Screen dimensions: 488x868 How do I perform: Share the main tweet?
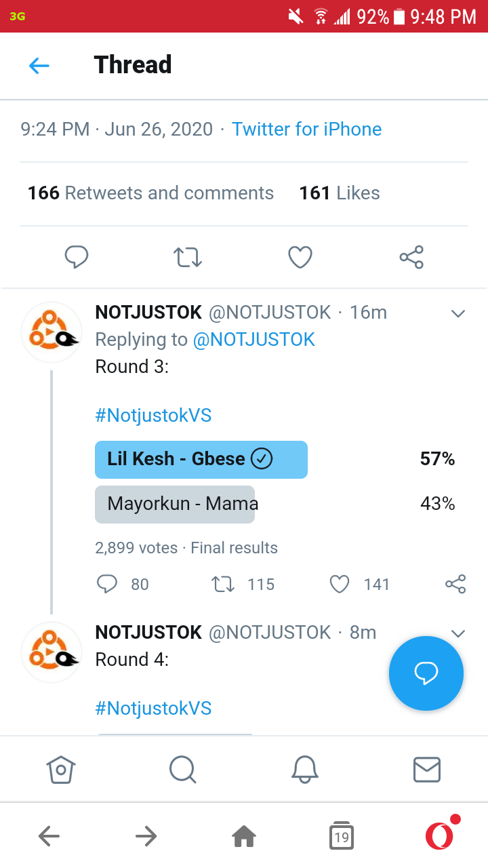click(x=411, y=257)
